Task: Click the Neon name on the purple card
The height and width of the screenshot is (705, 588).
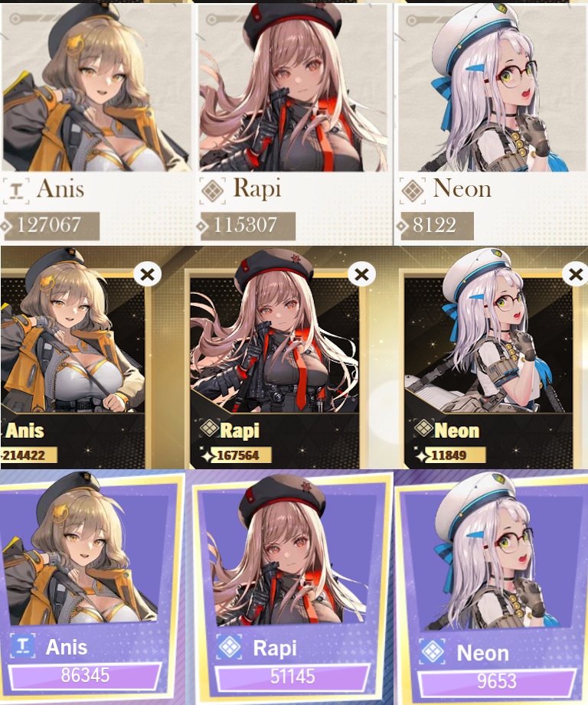Action: [x=483, y=653]
